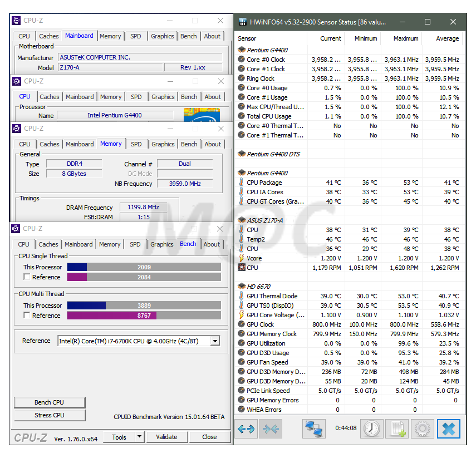Select the GPU Memory Errors row
476x458 pixels.
[349, 400]
